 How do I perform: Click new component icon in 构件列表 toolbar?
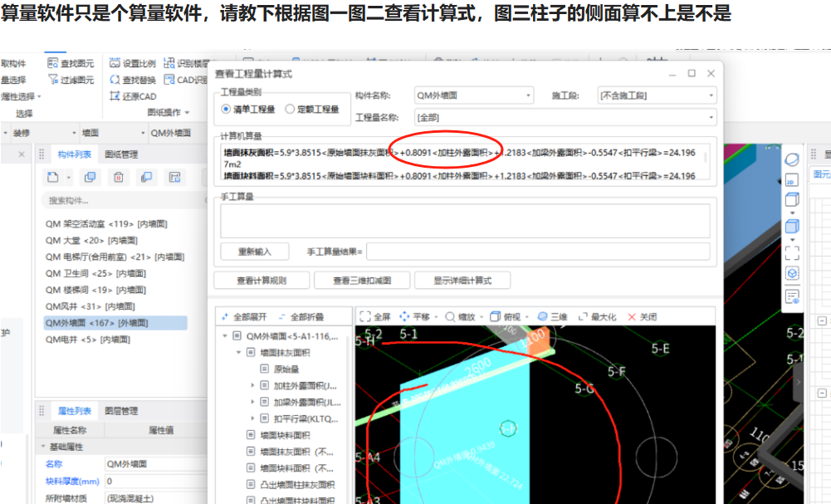point(52,177)
